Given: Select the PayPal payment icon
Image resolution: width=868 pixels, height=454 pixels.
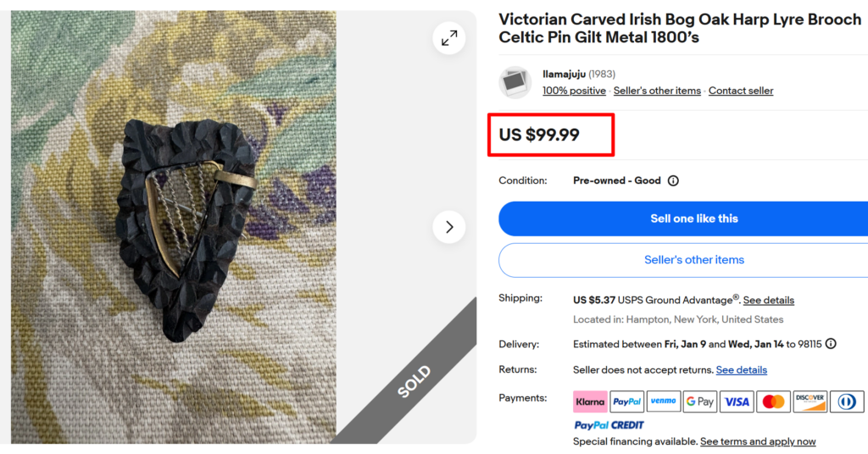Looking at the screenshot, I should pyautogui.click(x=626, y=401).
